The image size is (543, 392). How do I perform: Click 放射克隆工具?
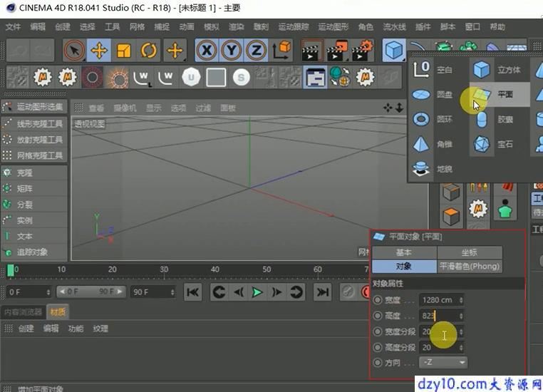click(34, 140)
